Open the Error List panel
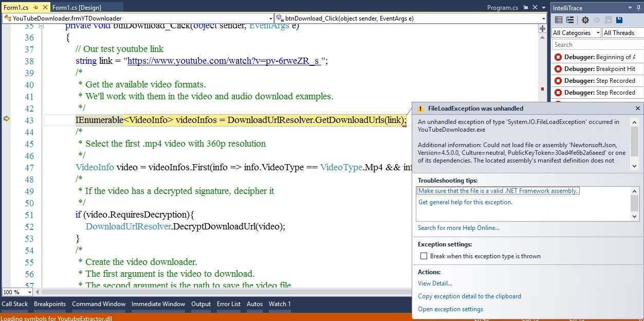This screenshot has width=644, height=321. [x=228, y=304]
